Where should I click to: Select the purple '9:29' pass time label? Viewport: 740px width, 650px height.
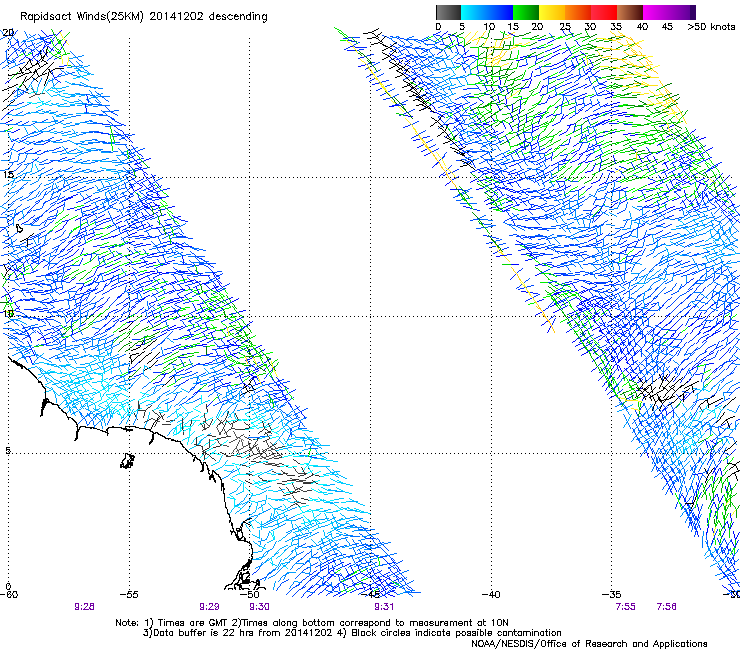[209, 607]
